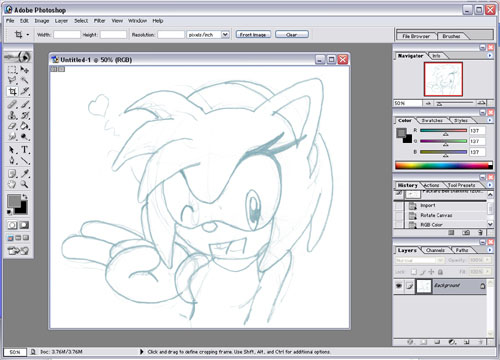Open the File Browser palette tab

(x=416, y=36)
